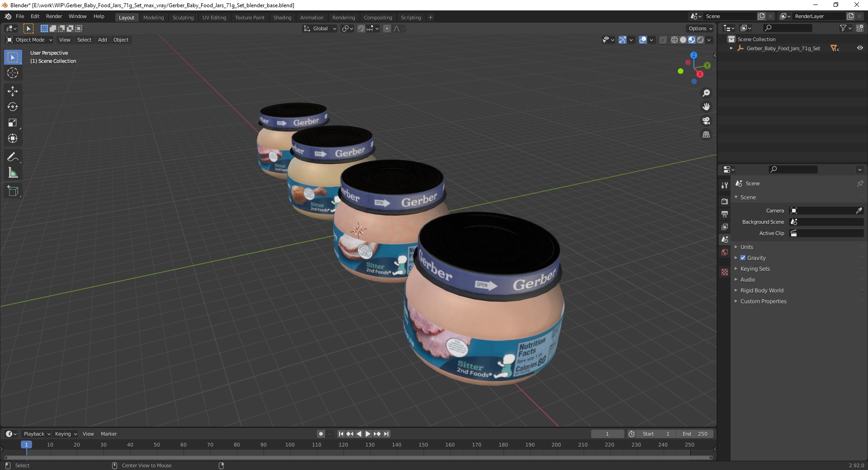Open the Playback dropdown

(37, 434)
